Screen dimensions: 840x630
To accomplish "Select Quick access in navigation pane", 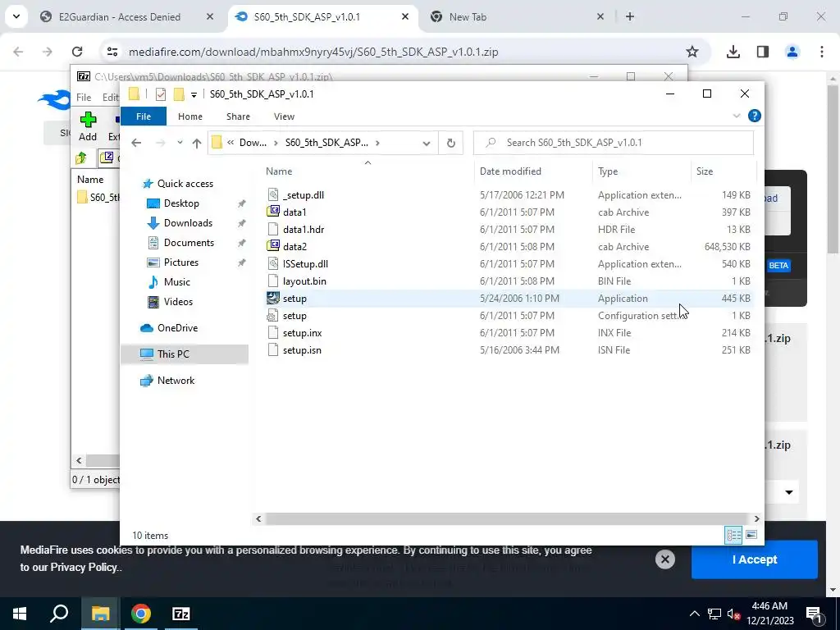I will pyautogui.click(x=185, y=184).
